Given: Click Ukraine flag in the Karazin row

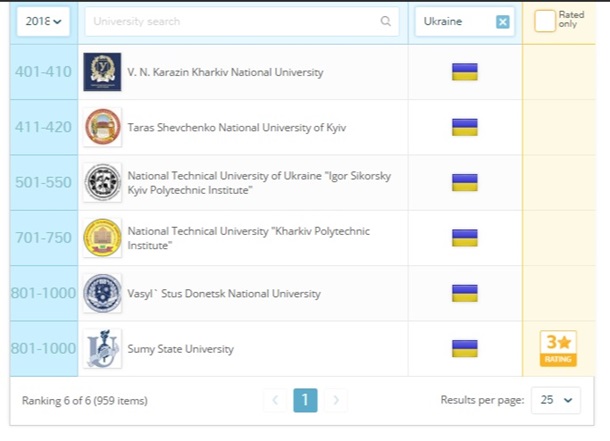Looking at the screenshot, I should (464, 72).
